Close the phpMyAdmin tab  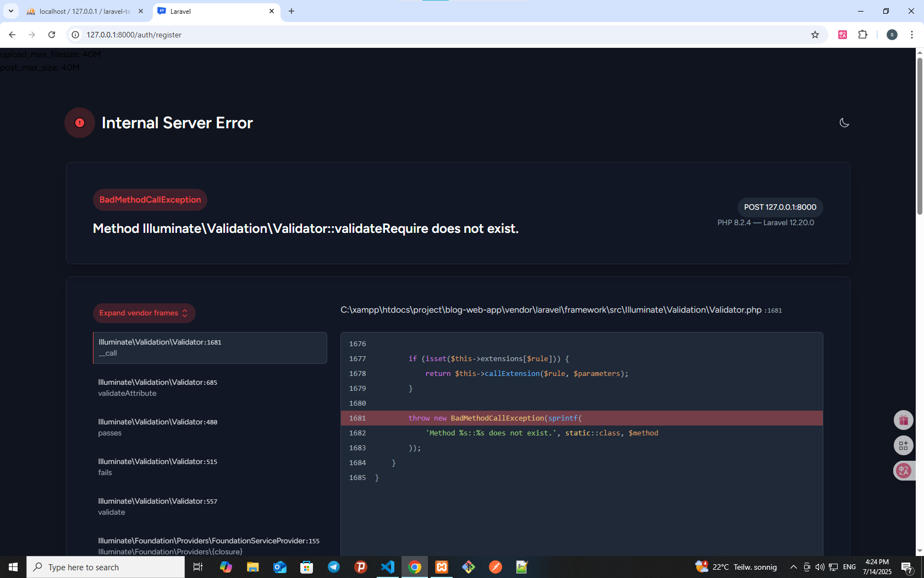click(141, 11)
